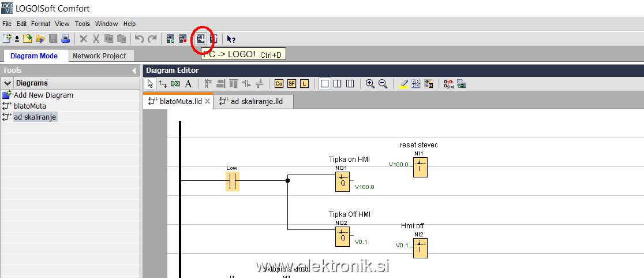Click the zoom in magnifier icon
Image resolution: width=644 pixels, height=278 pixels.
tap(370, 84)
